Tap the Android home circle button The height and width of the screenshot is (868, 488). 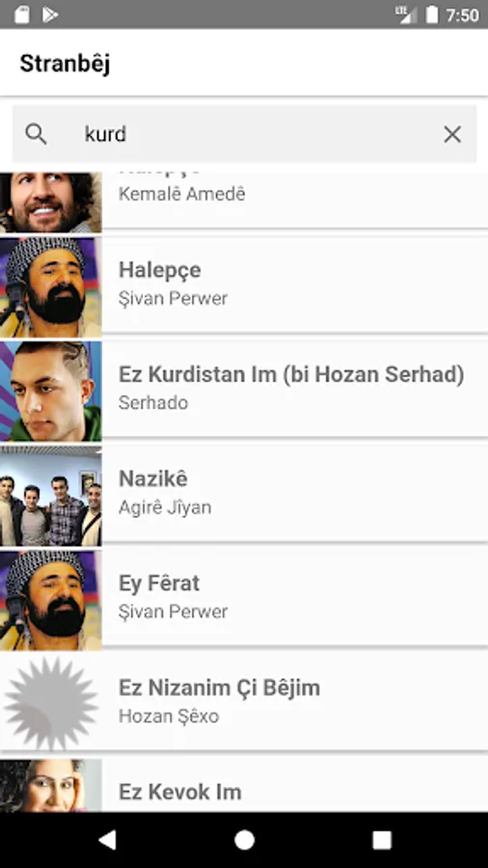tap(244, 840)
